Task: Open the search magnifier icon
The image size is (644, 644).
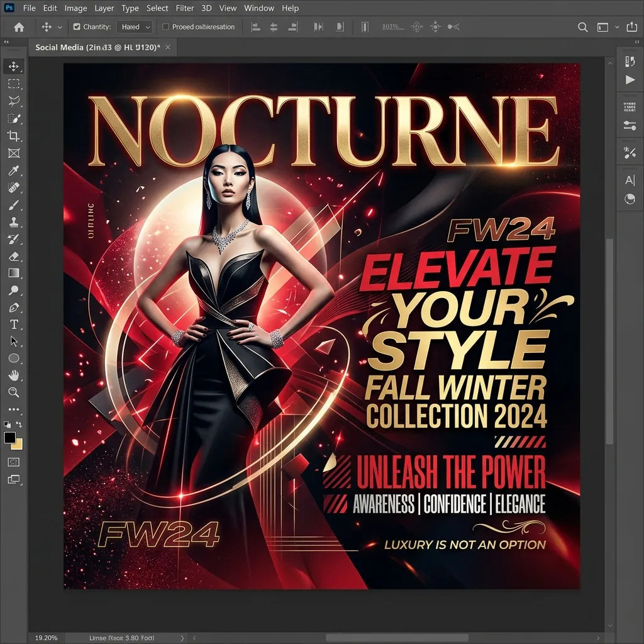Action: 582,27
